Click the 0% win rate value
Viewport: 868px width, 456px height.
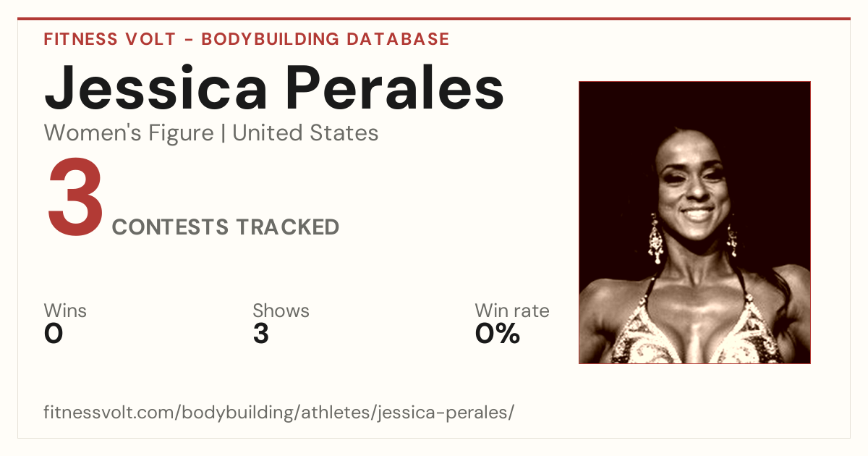click(x=498, y=334)
